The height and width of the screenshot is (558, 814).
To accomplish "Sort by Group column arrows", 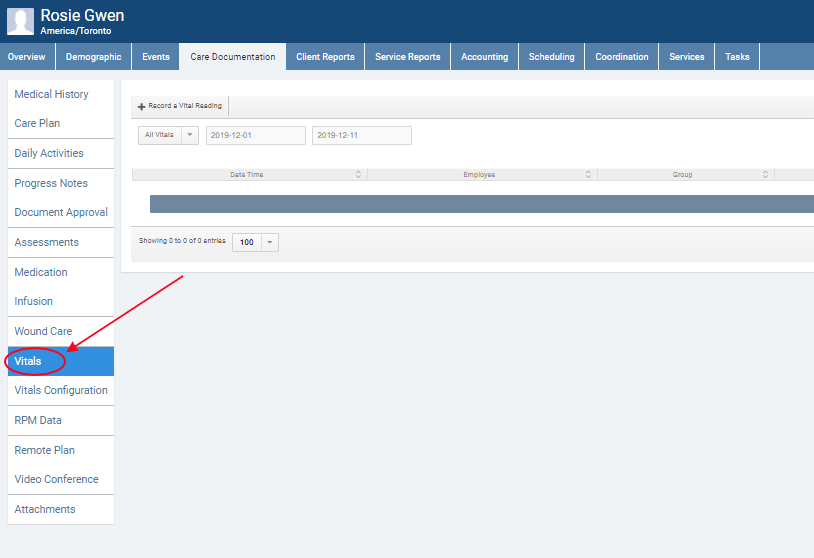I will [x=765, y=175].
